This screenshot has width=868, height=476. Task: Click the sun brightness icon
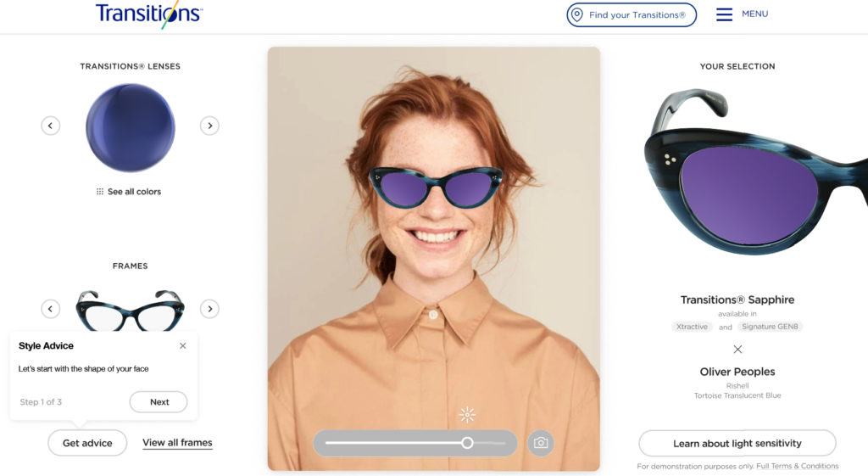467,415
